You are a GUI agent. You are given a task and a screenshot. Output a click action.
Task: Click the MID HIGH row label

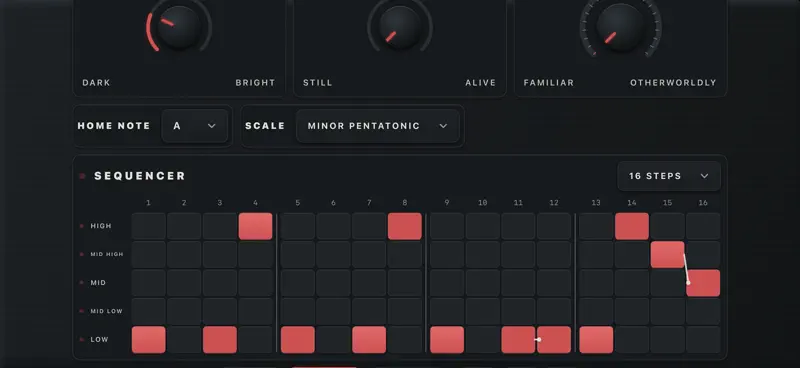(x=107, y=254)
